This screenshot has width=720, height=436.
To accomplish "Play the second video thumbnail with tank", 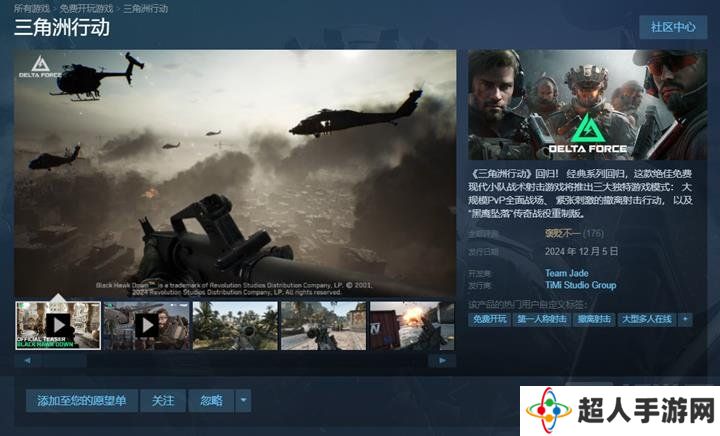I will (147, 325).
